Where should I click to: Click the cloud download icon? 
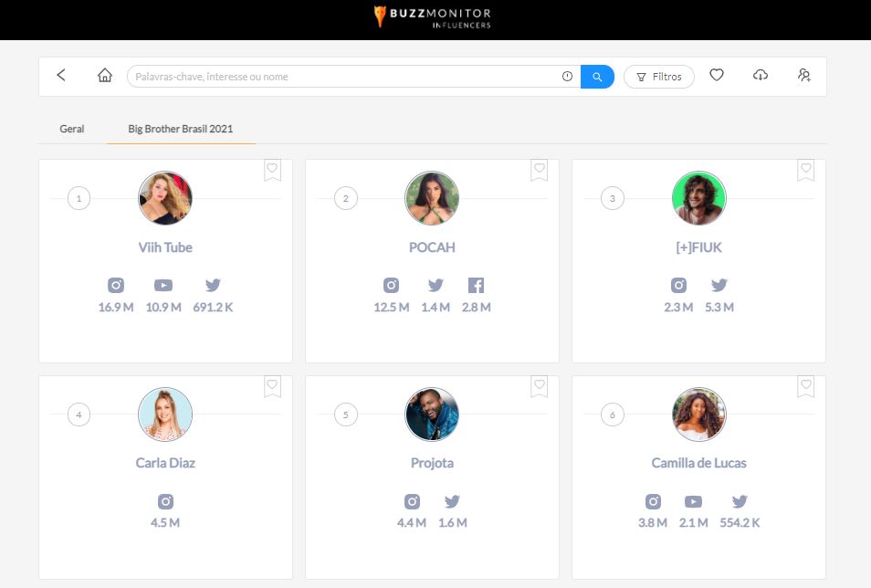[x=761, y=76]
